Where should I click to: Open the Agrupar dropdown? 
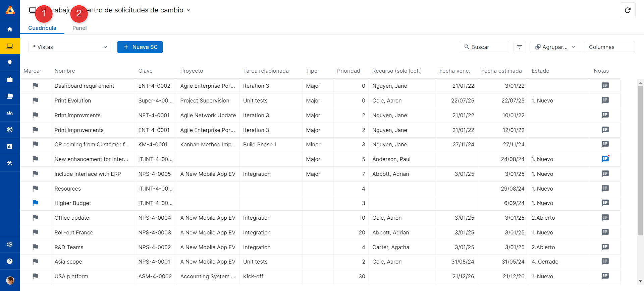pyautogui.click(x=555, y=47)
